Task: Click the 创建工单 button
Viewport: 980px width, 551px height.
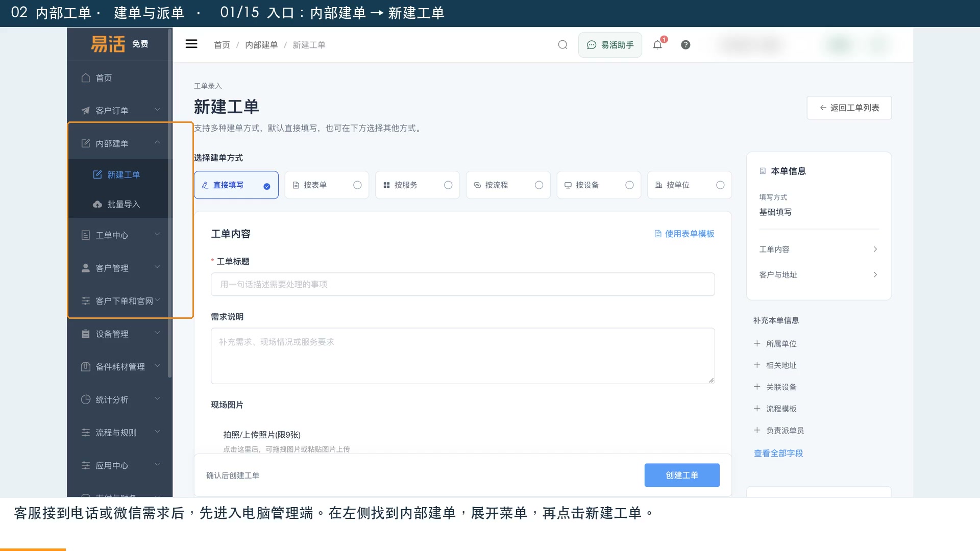Action: [x=682, y=475]
